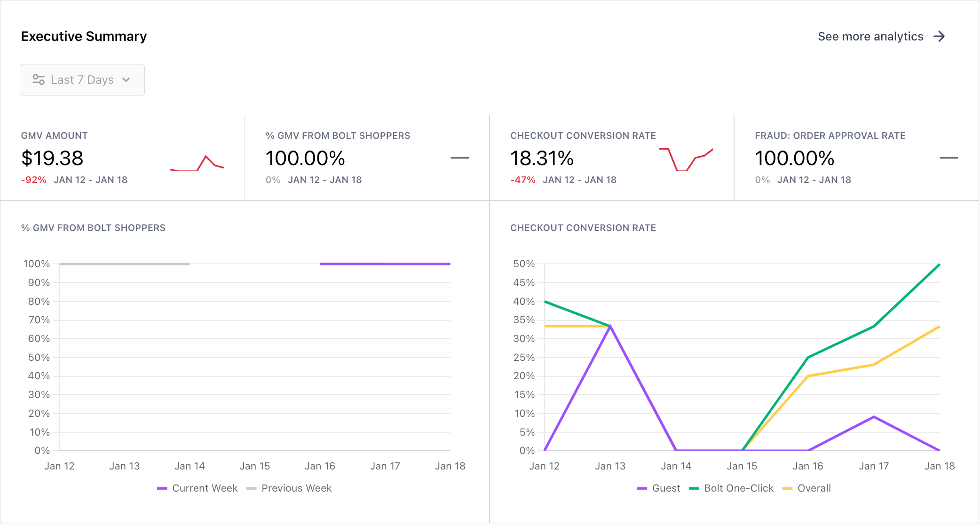Click the gray Previous Week legend marker
The height and width of the screenshot is (525, 980).
(252, 488)
